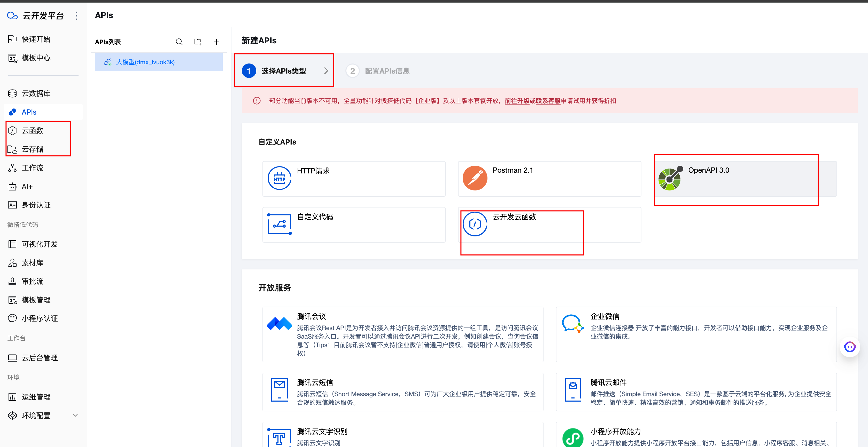The height and width of the screenshot is (447, 868).
Task: Click the 模板管理 icon
Action: 12,300
